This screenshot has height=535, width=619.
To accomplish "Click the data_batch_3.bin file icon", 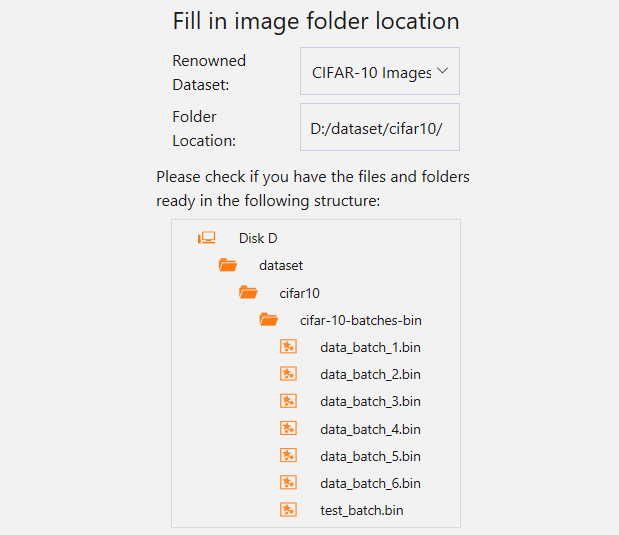I will 289,401.
